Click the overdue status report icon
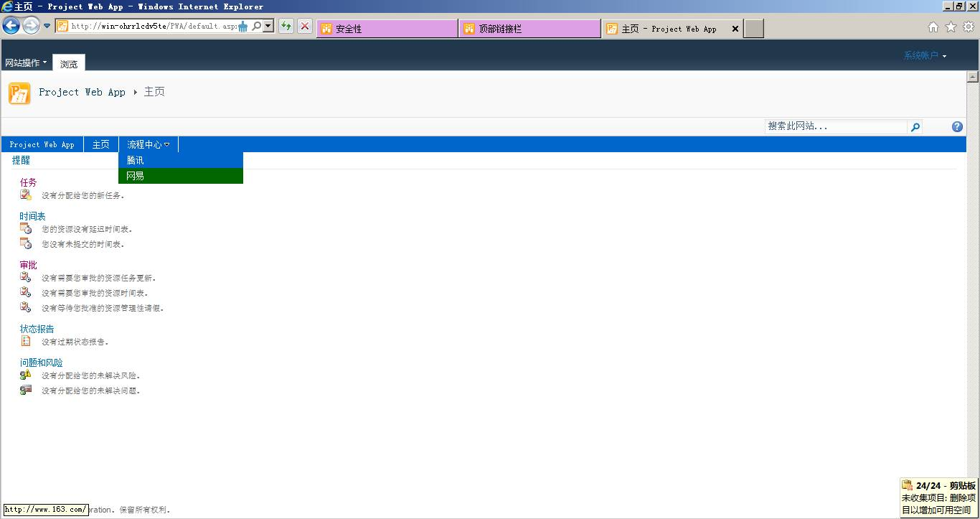 (x=26, y=341)
